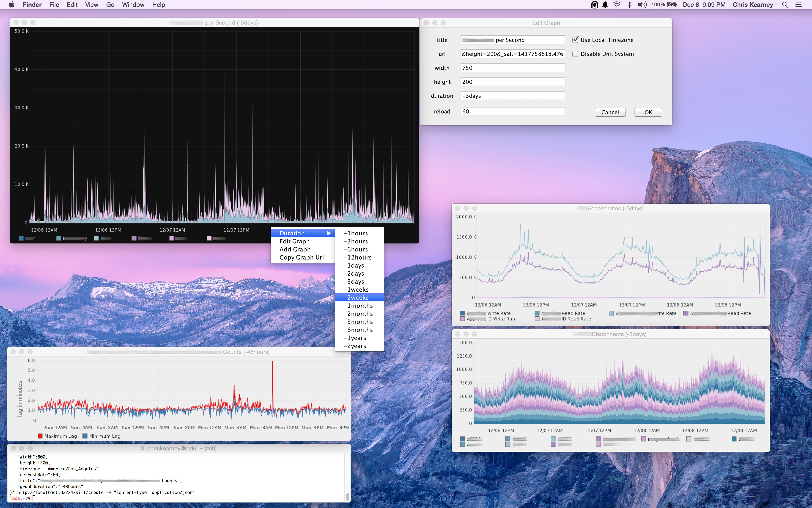Image resolution: width=812 pixels, height=508 pixels.
Task: Open the Window menu
Action: click(x=133, y=5)
